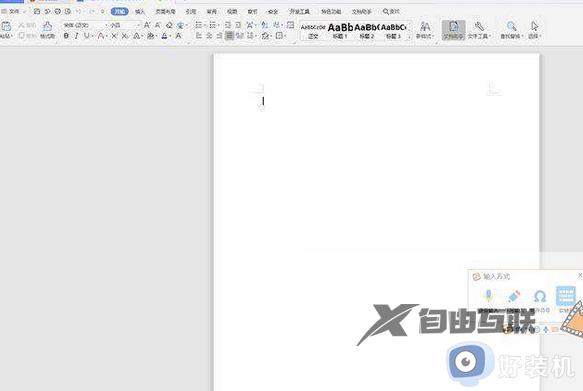This screenshot has width=583, height=391.
Task: Click the line spacing icon
Action: click(251, 36)
